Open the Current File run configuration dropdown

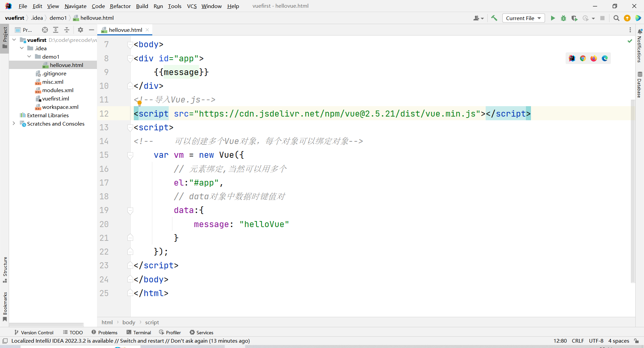tap(523, 18)
